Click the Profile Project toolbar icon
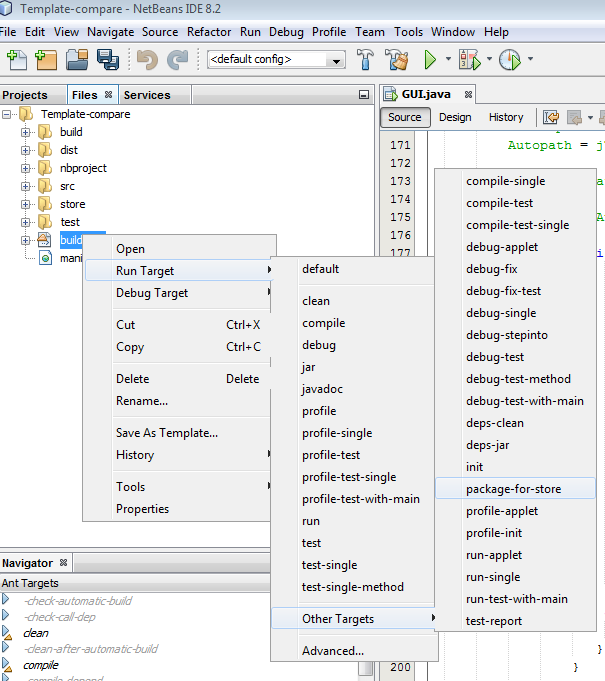The height and width of the screenshot is (681, 605). (x=509, y=60)
